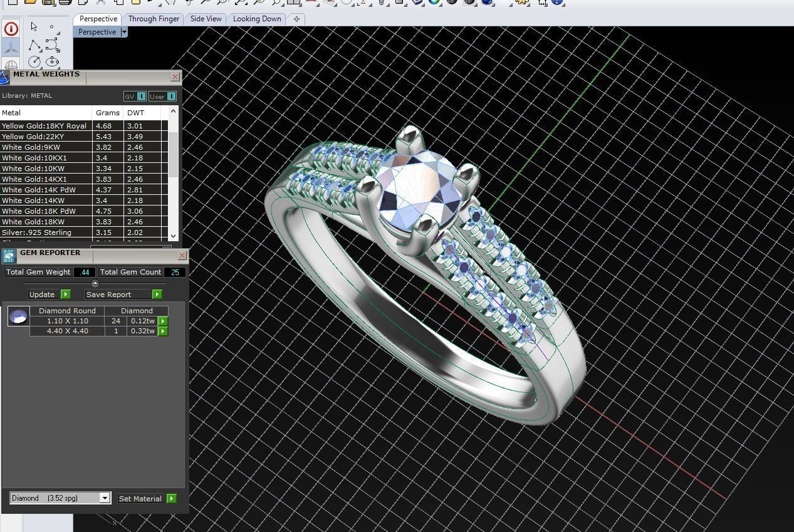The width and height of the screenshot is (794, 532).
Task: Click the blue help icon in the top toolbar
Action: tap(557, 3)
